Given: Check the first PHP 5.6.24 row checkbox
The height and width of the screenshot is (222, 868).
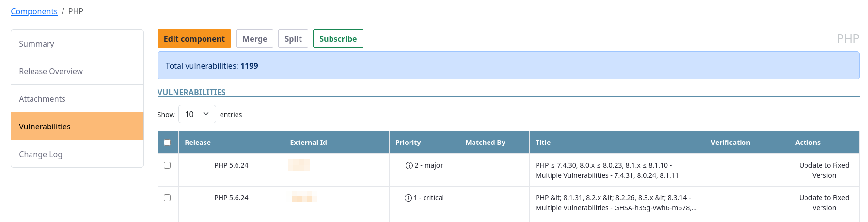Looking at the screenshot, I should 167,165.
